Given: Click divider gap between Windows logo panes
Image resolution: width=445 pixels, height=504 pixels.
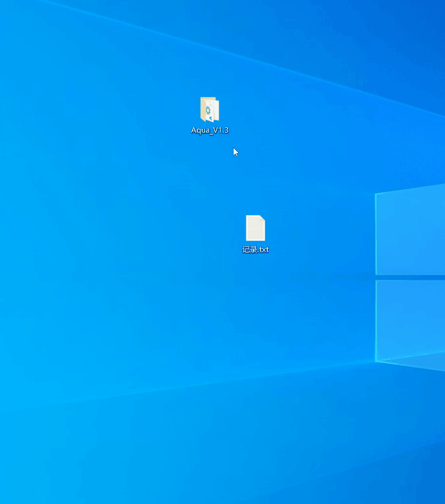Looking at the screenshot, I should coord(411,277).
